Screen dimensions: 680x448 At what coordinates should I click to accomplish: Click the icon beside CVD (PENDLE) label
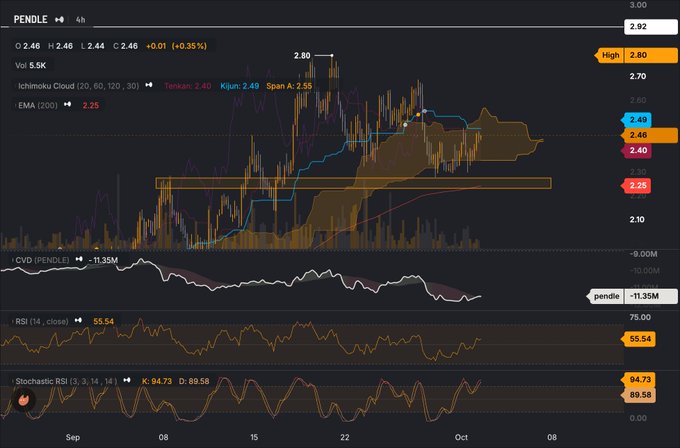pos(79,259)
